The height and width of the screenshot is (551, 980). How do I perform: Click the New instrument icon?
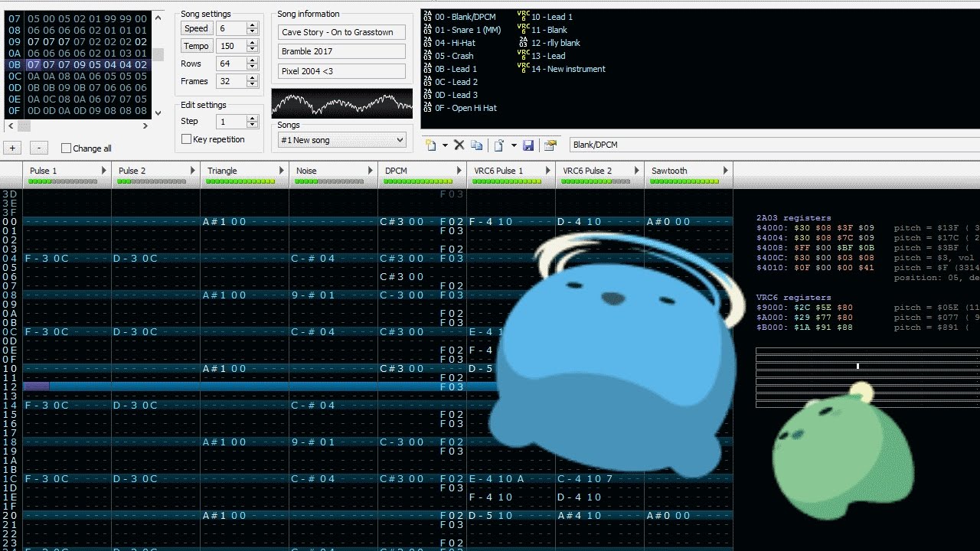[x=431, y=145]
